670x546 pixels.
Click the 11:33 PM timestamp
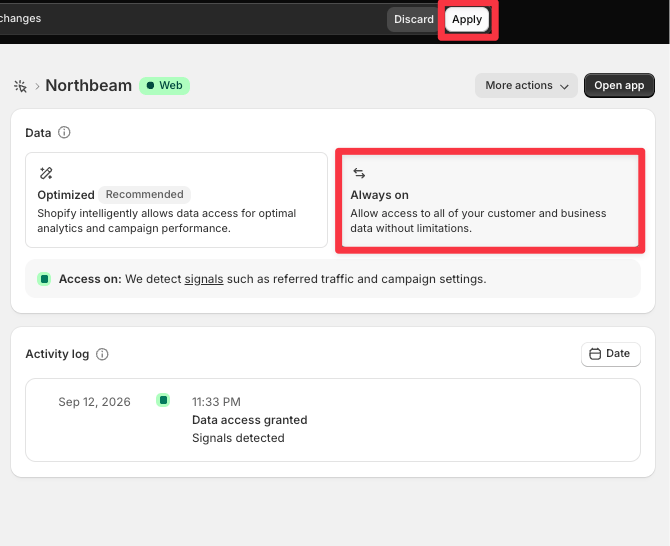pos(216,402)
